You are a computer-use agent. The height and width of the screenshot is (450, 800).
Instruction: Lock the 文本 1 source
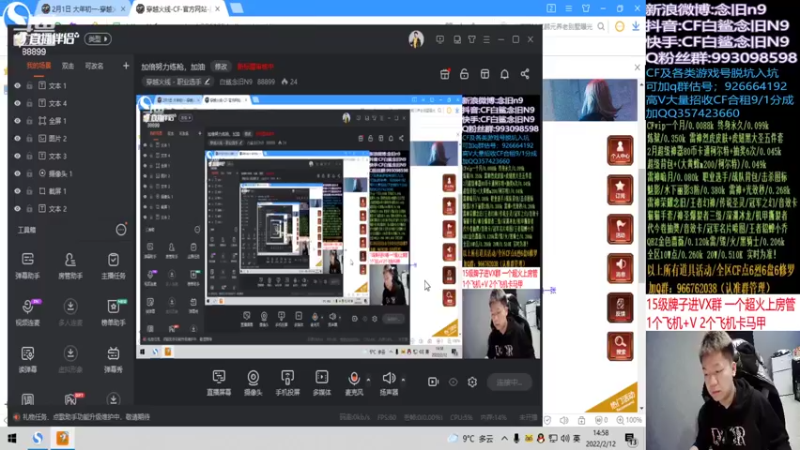tap(30, 86)
